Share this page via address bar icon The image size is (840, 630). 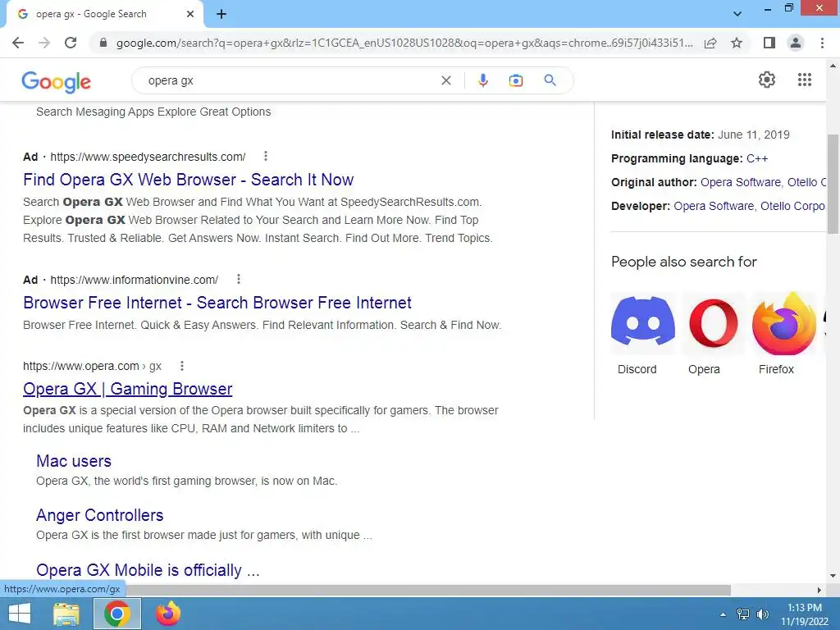pos(710,43)
